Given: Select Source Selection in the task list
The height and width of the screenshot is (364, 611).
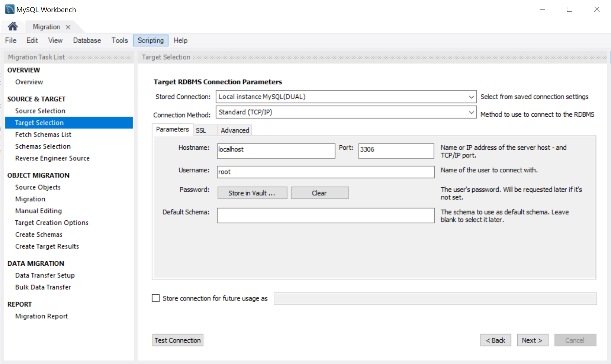Looking at the screenshot, I should pos(40,111).
